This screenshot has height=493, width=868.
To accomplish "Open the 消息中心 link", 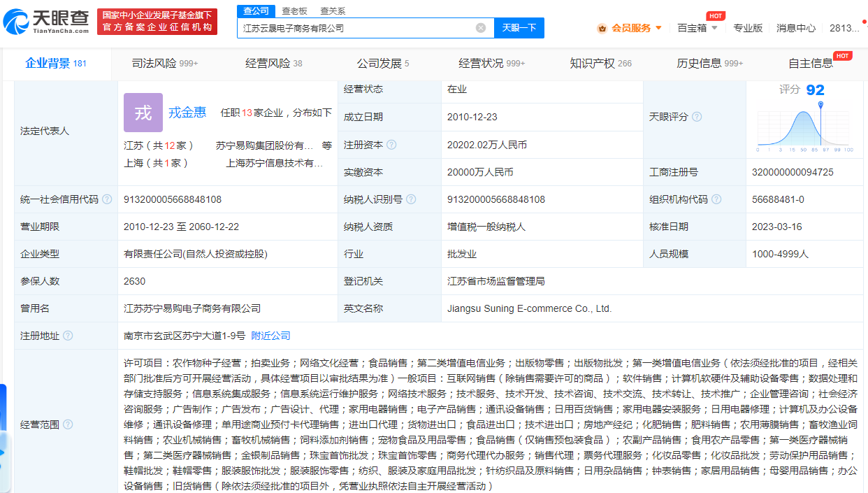I will click(796, 28).
